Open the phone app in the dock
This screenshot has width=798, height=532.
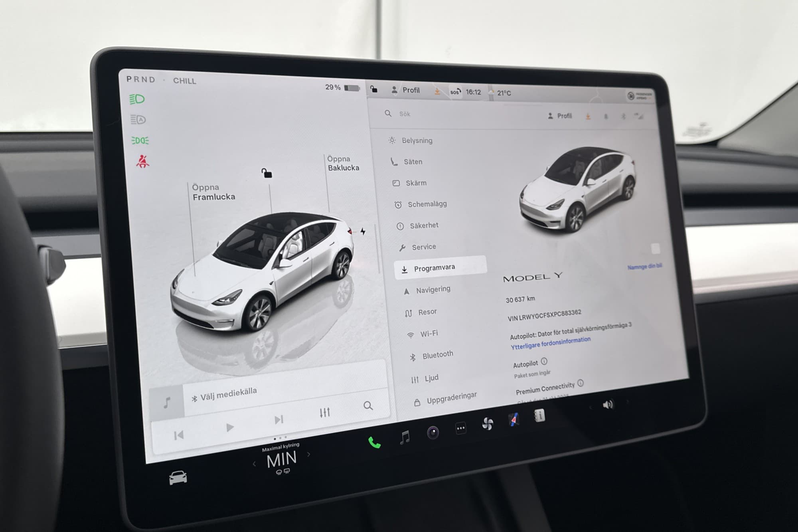click(x=374, y=442)
